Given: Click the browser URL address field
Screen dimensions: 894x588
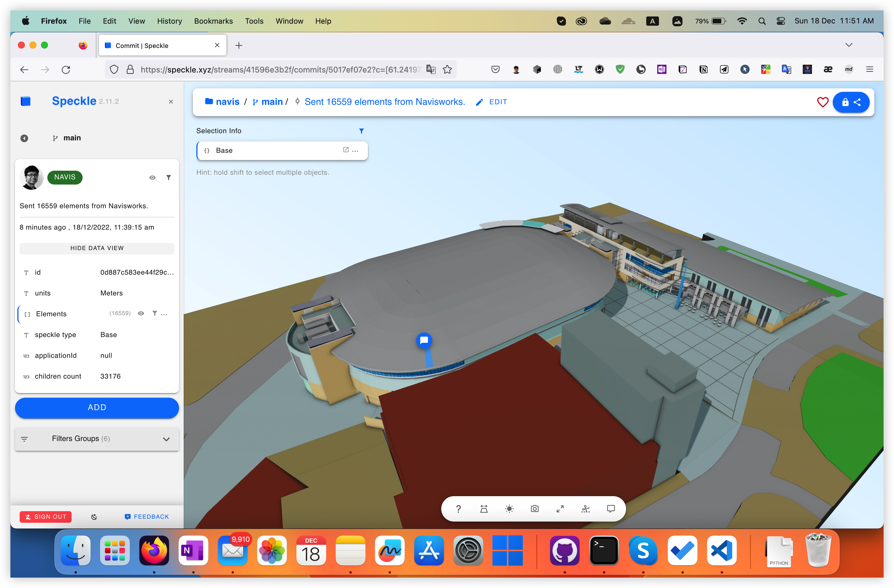Looking at the screenshot, I should [280, 70].
